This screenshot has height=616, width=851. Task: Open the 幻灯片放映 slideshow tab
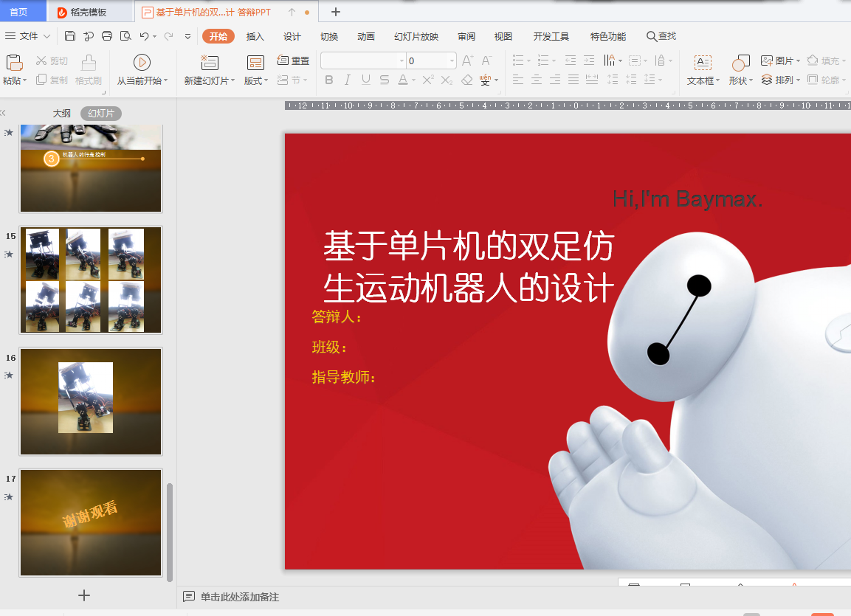coord(416,36)
